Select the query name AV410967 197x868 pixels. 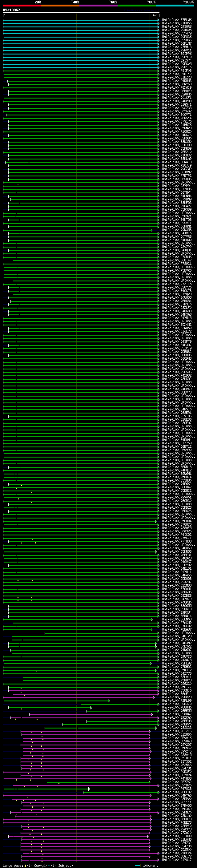coord(11,10)
